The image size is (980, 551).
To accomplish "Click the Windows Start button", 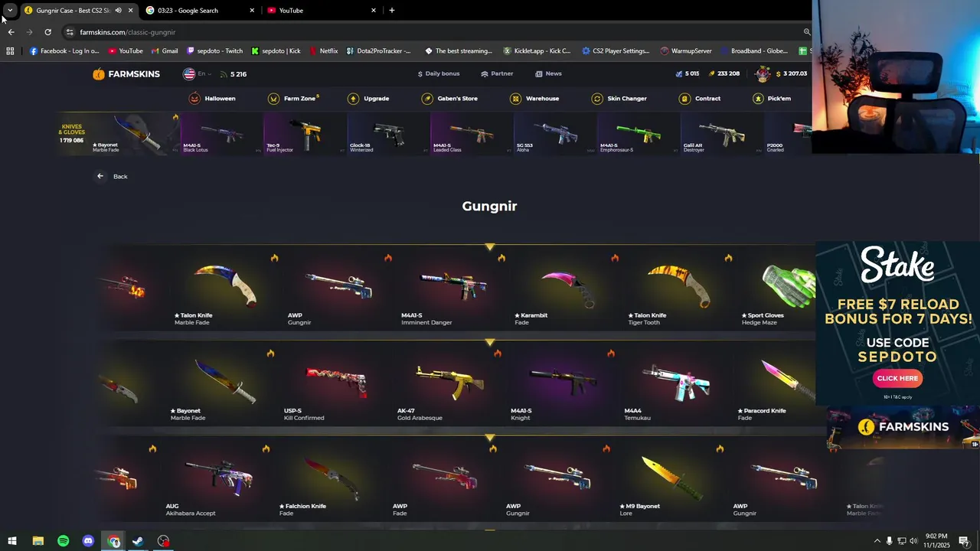I will click(12, 541).
